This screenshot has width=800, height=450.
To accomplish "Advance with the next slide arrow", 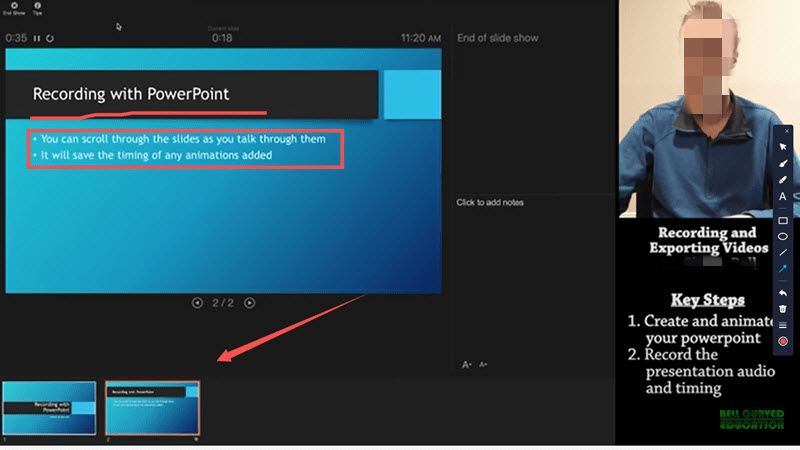I will [249, 303].
